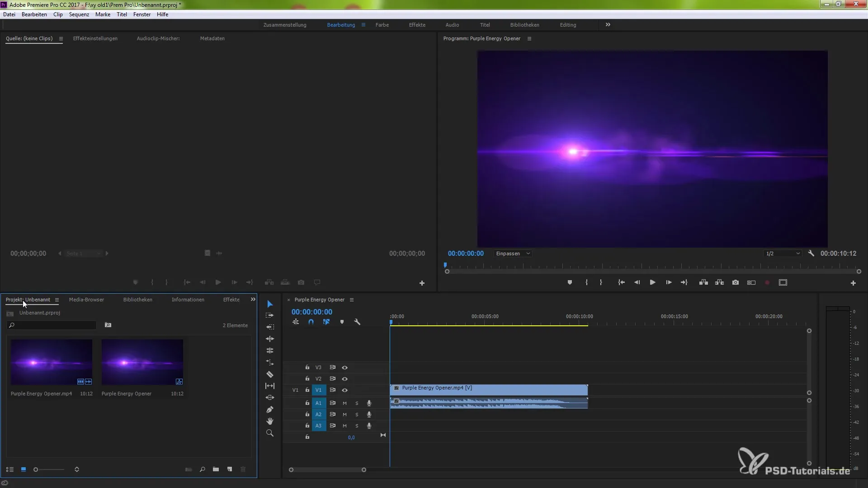Adjust the thumbnail size slider
Image resolution: width=868 pixels, height=488 pixels.
pyautogui.click(x=36, y=469)
